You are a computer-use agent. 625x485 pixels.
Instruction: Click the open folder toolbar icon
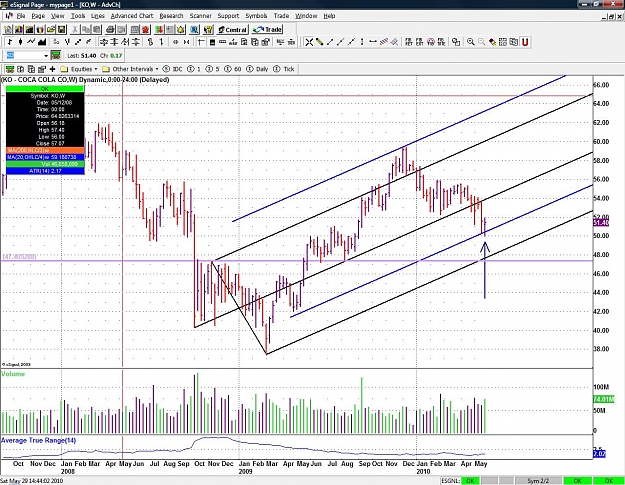(51, 29)
